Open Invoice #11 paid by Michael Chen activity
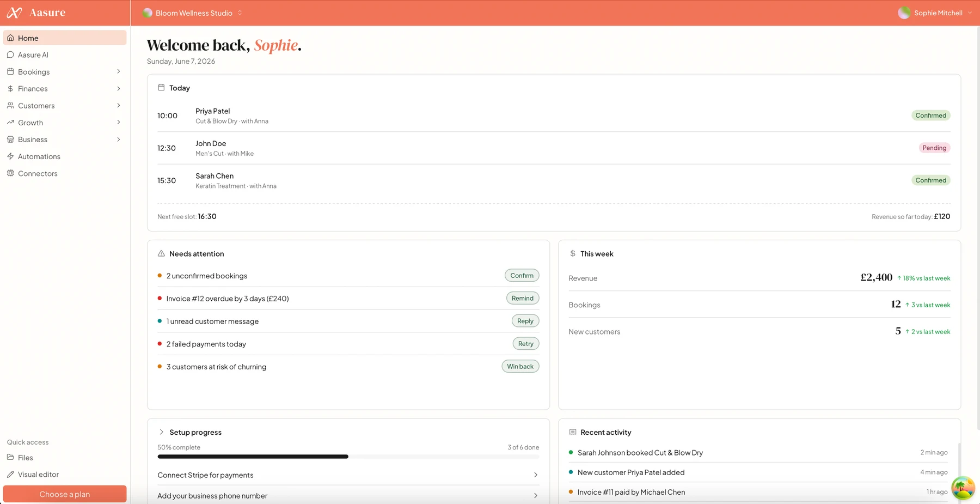Image resolution: width=980 pixels, height=504 pixels. point(758,492)
